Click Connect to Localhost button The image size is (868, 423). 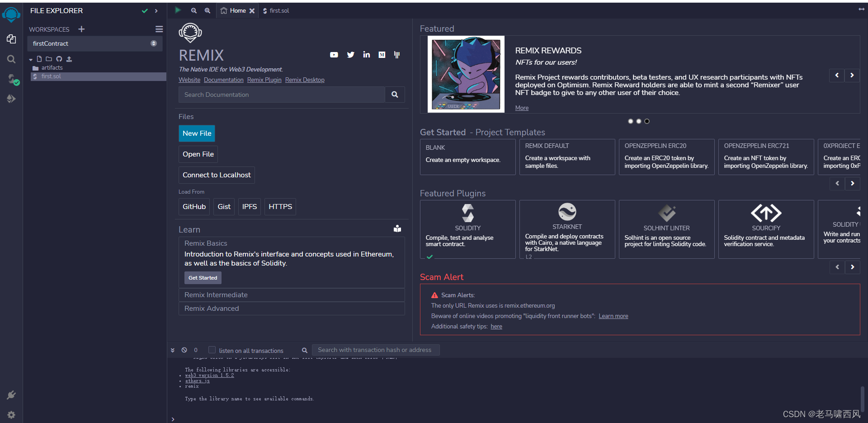(217, 175)
